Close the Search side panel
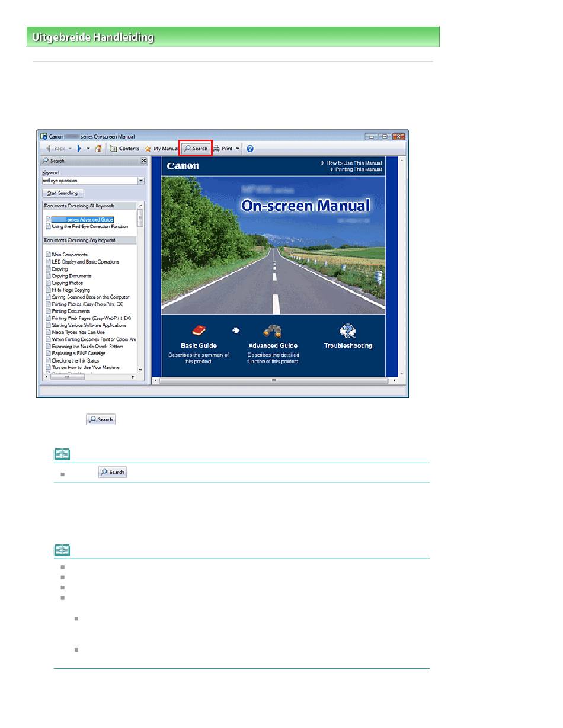 pos(143,161)
